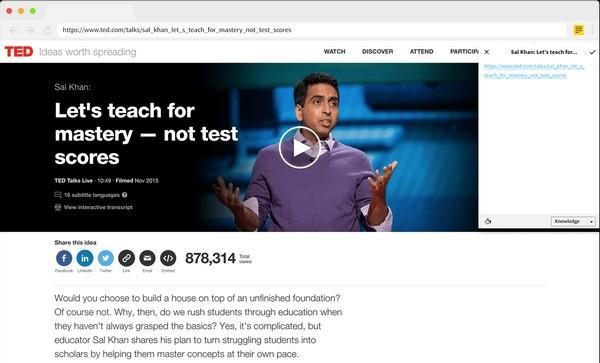
Task: Click the 'Filmed Nov 2015' text
Action: tap(137, 181)
